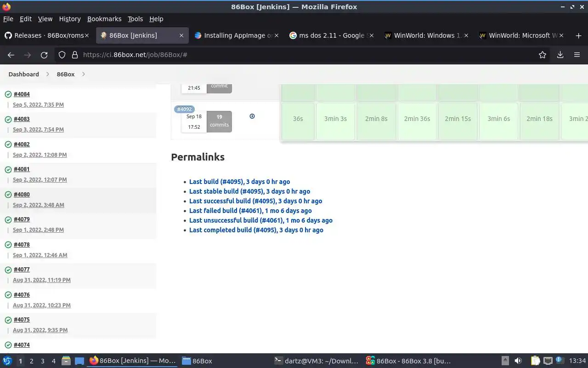This screenshot has width=588, height=368.
Task: Click the #4092 build badge
Action: click(x=184, y=109)
